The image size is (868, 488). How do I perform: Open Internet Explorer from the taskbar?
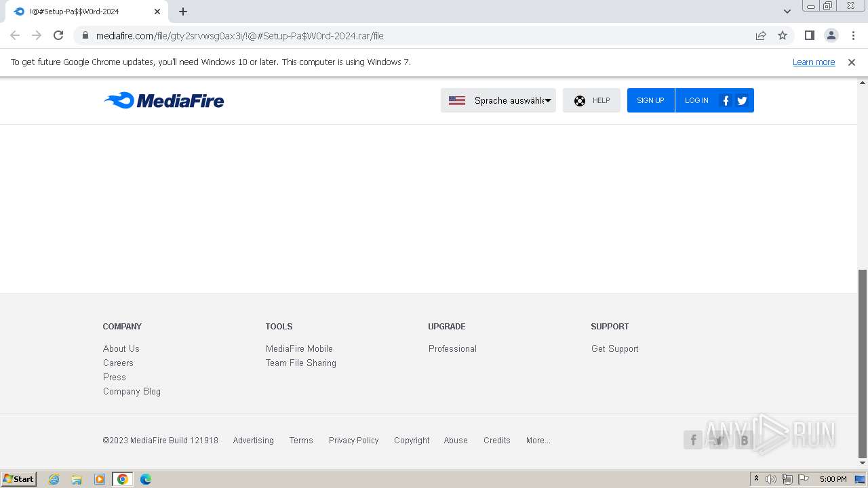coord(54,479)
